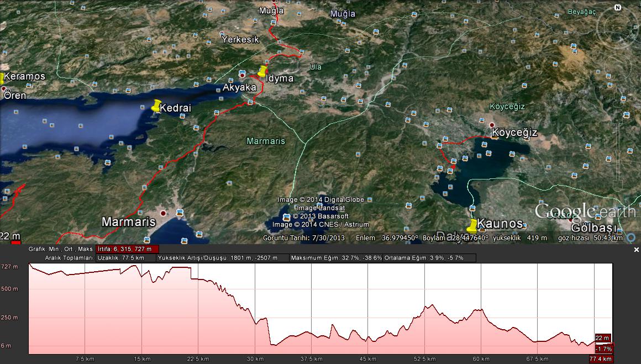Click the 77.4 km cursor marker on profile
The width and height of the screenshot is (641, 364).
(x=601, y=359)
